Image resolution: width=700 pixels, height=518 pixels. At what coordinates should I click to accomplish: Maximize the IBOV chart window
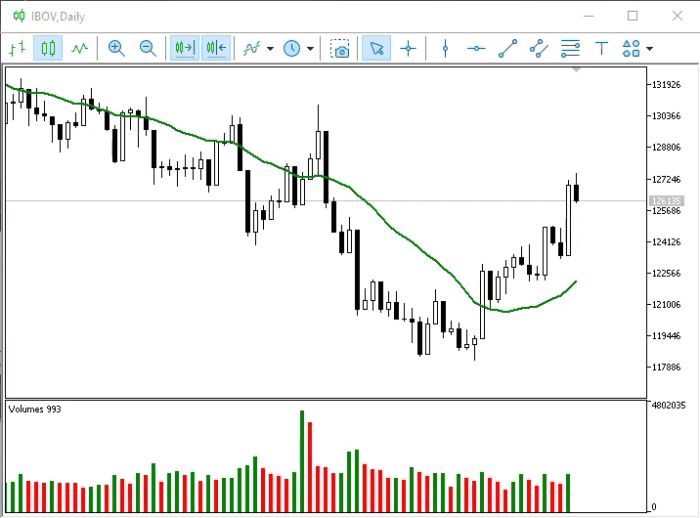tap(633, 16)
